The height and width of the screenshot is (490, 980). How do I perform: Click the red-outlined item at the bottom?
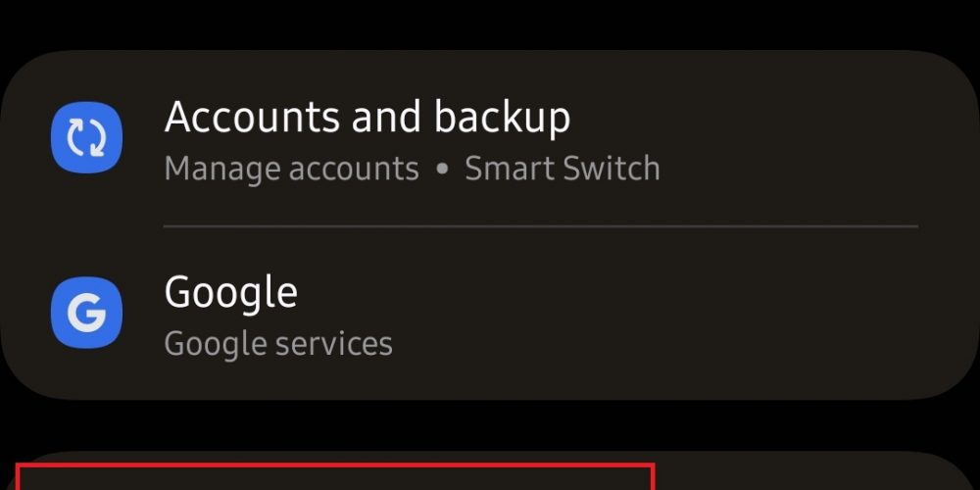click(x=333, y=478)
